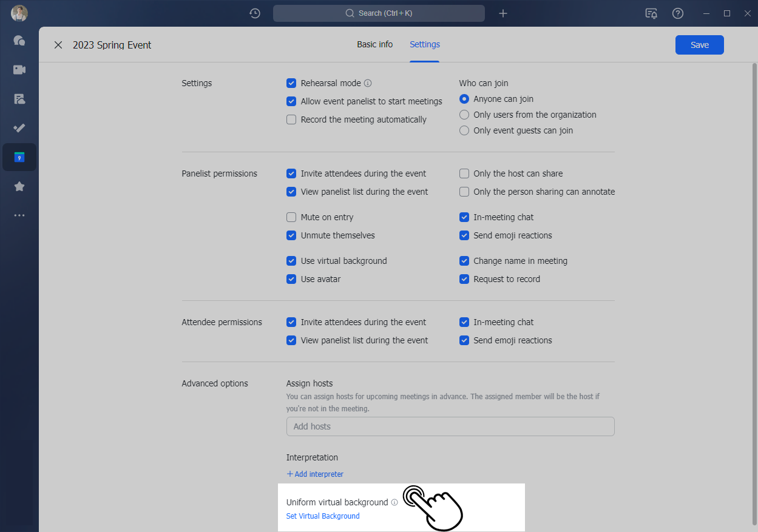
Task: Click Set Virtual Background link
Action: click(322, 516)
